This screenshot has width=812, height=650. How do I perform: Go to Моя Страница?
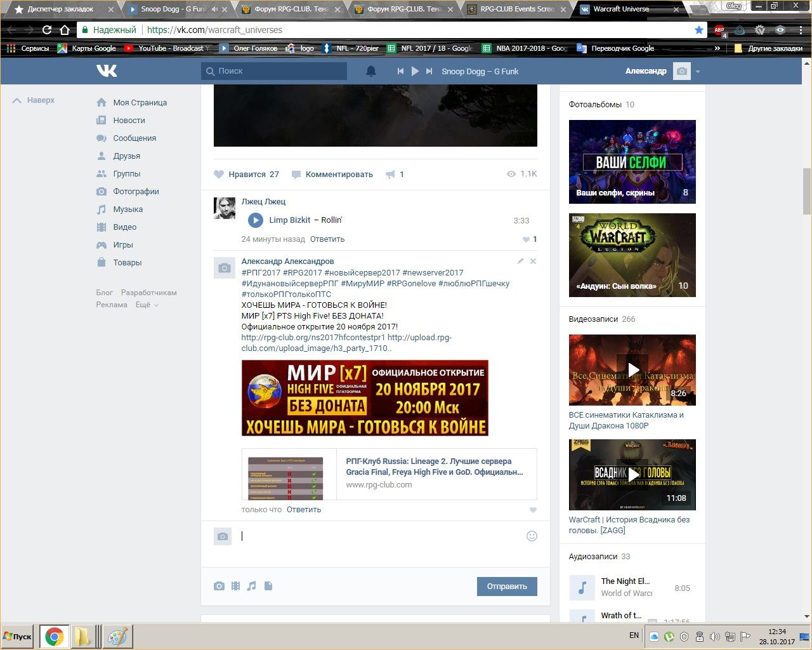pyautogui.click(x=132, y=102)
